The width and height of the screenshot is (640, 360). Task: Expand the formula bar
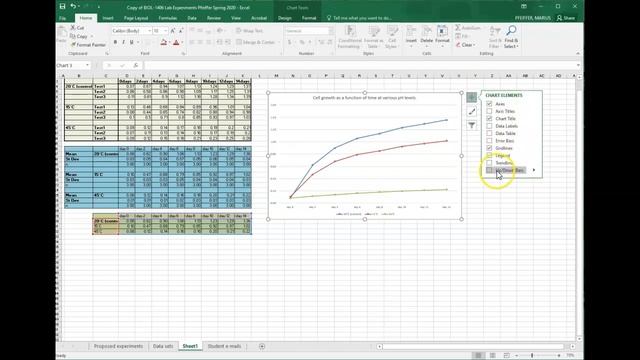point(578,65)
